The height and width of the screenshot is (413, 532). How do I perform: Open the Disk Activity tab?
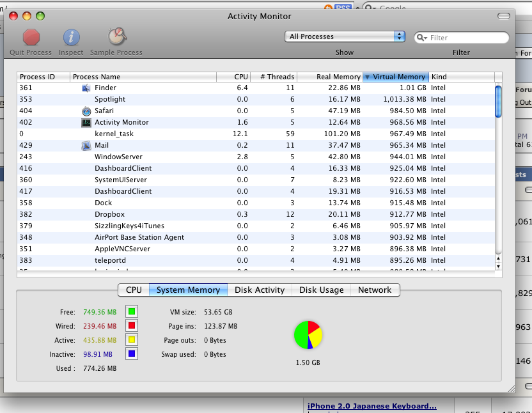point(260,290)
